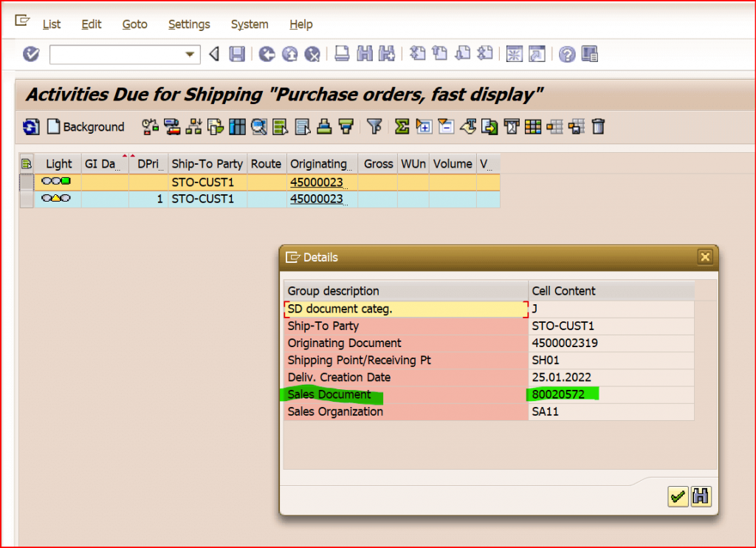Image resolution: width=756 pixels, height=548 pixels.
Task: Open the Help menu
Action: [x=301, y=24]
